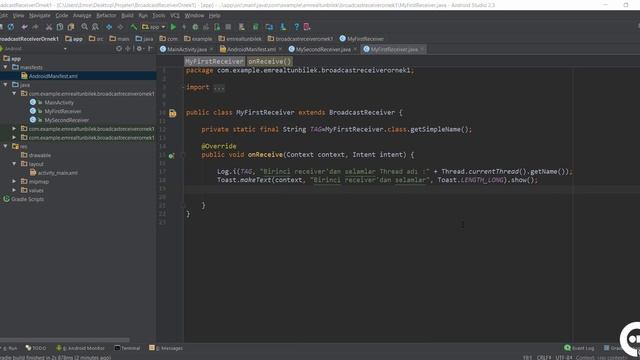Open the app run configuration dropdown
Viewport: 640px width, 360px height.
click(154, 27)
